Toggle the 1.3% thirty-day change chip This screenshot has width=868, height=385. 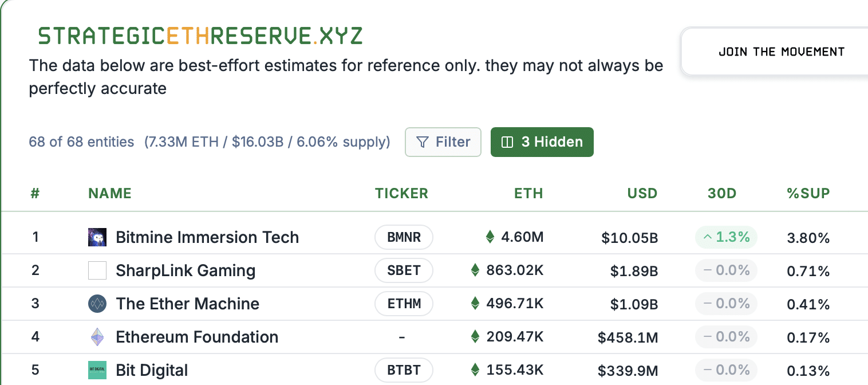tap(726, 237)
